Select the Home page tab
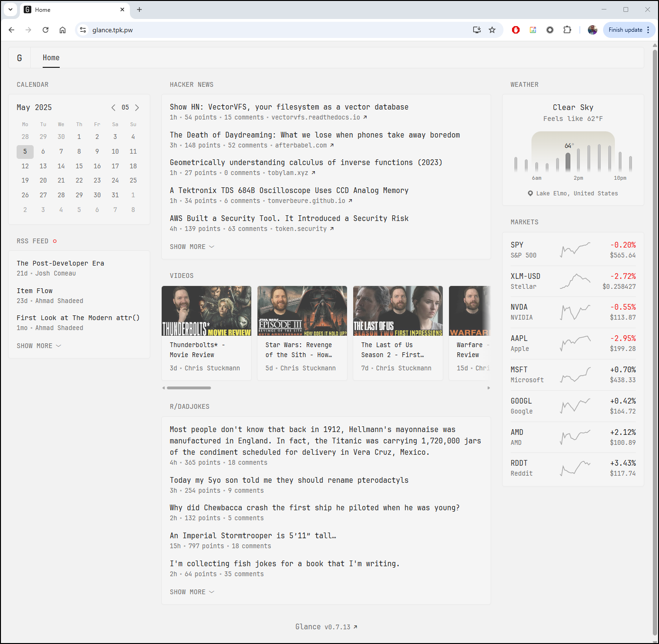Image resolution: width=659 pixels, height=644 pixels. click(51, 58)
